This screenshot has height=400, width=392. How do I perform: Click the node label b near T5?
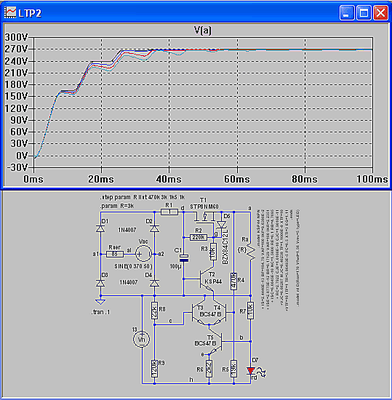(241, 338)
